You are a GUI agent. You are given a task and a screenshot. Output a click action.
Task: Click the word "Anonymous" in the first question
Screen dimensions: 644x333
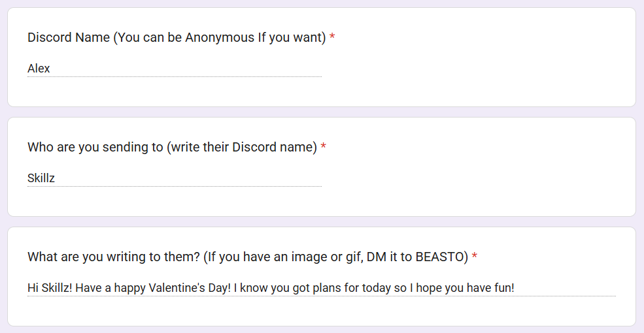(x=220, y=38)
